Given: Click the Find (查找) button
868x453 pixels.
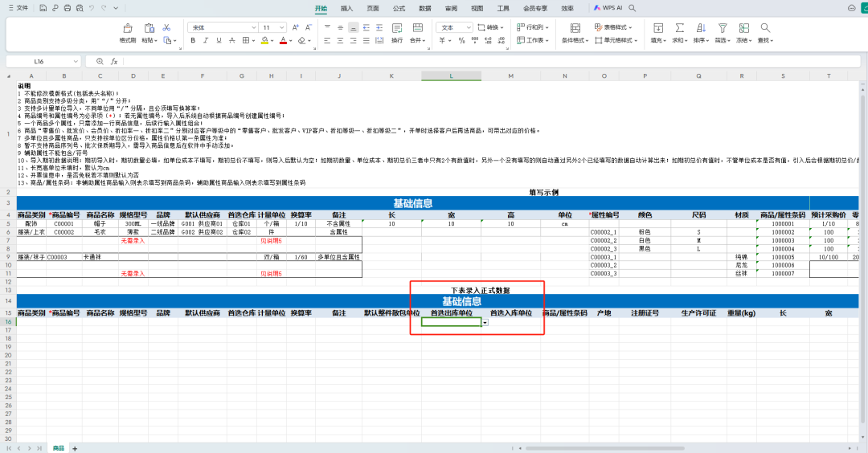Looking at the screenshot, I should tap(765, 33).
